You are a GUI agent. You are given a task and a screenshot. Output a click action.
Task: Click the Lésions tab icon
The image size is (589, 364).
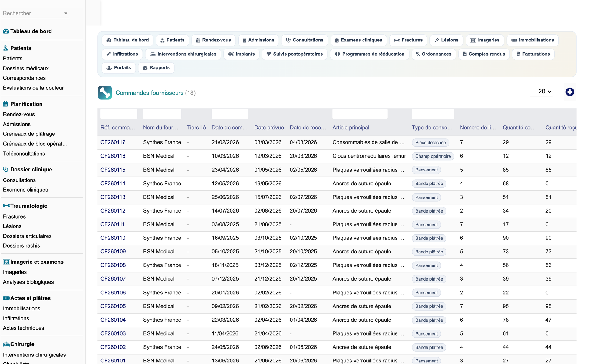[x=436, y=40]
